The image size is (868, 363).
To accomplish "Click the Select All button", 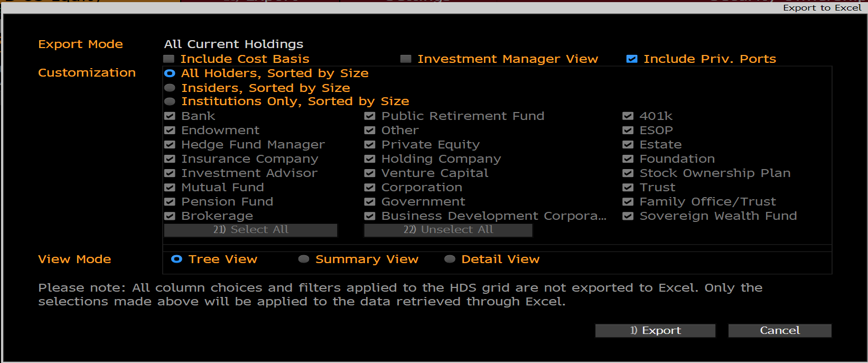I will 250,230.
